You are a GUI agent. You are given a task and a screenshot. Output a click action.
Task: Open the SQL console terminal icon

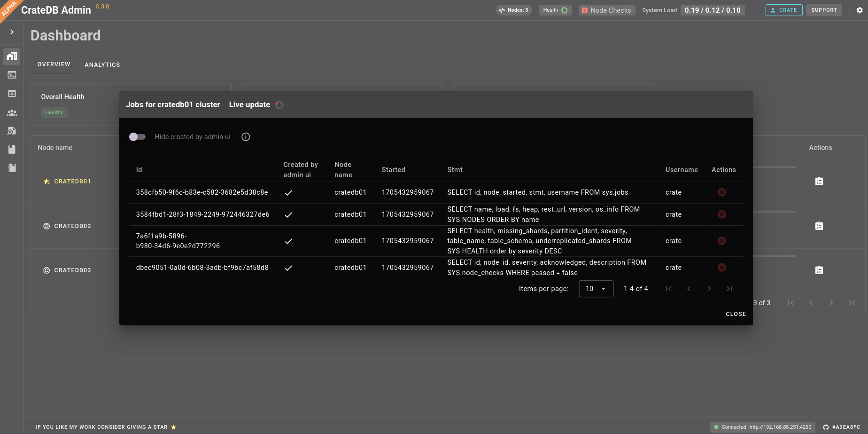(12, 75)
